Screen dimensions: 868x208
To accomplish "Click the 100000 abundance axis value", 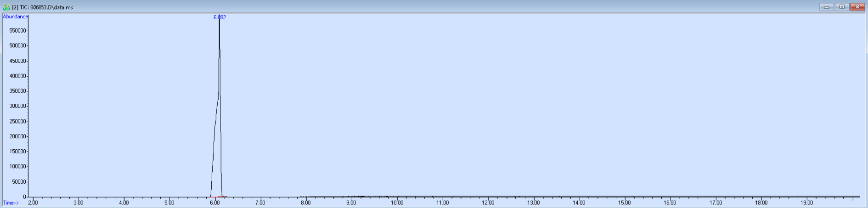I will [x=17, y=167].
